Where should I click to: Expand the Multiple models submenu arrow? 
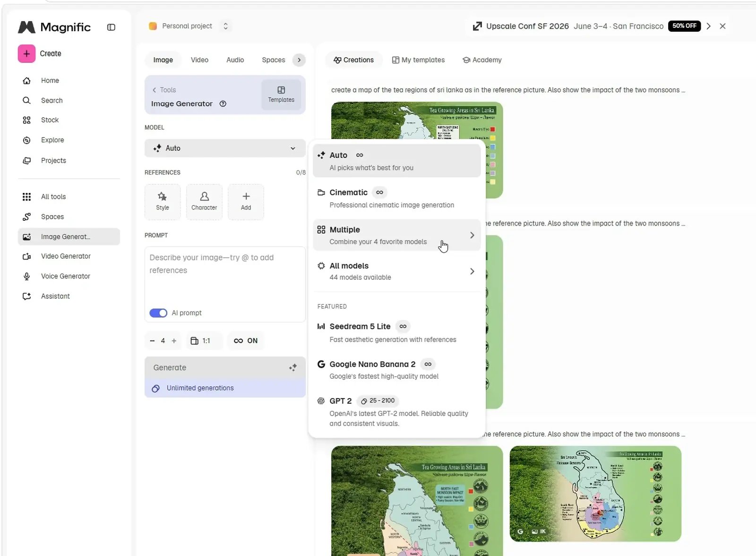tap(472, 235)
